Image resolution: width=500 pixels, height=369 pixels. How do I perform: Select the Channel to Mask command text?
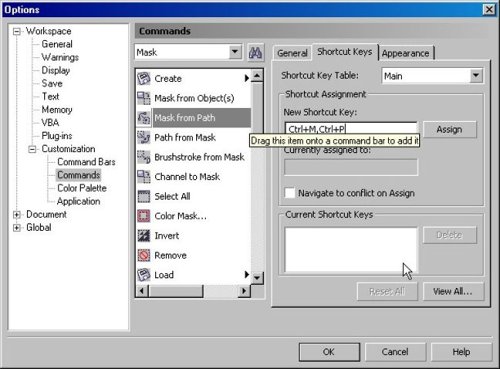187,177
